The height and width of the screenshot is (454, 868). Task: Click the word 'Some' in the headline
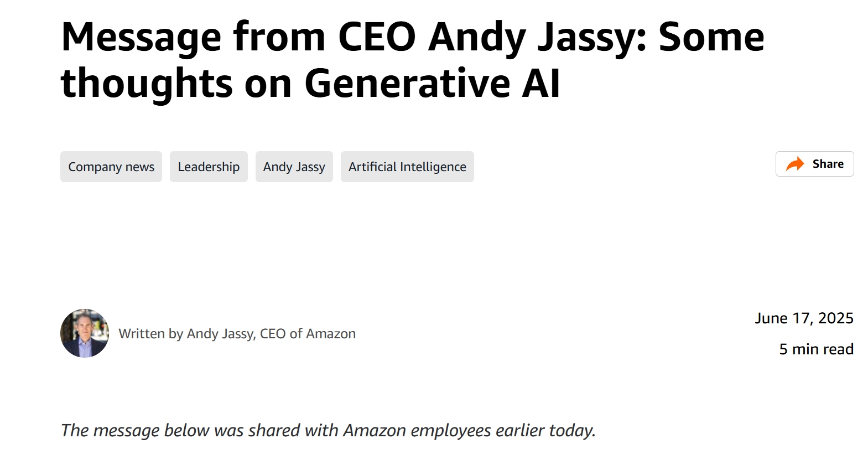[711, 37]
